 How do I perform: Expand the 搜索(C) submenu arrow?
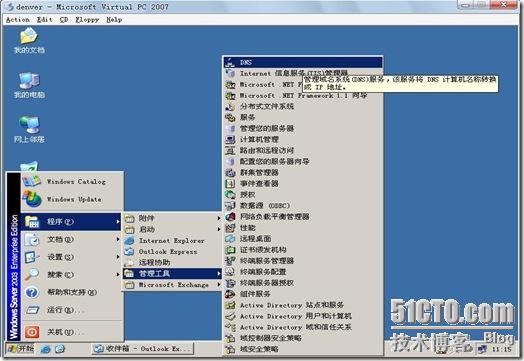[x=118, y=274]
